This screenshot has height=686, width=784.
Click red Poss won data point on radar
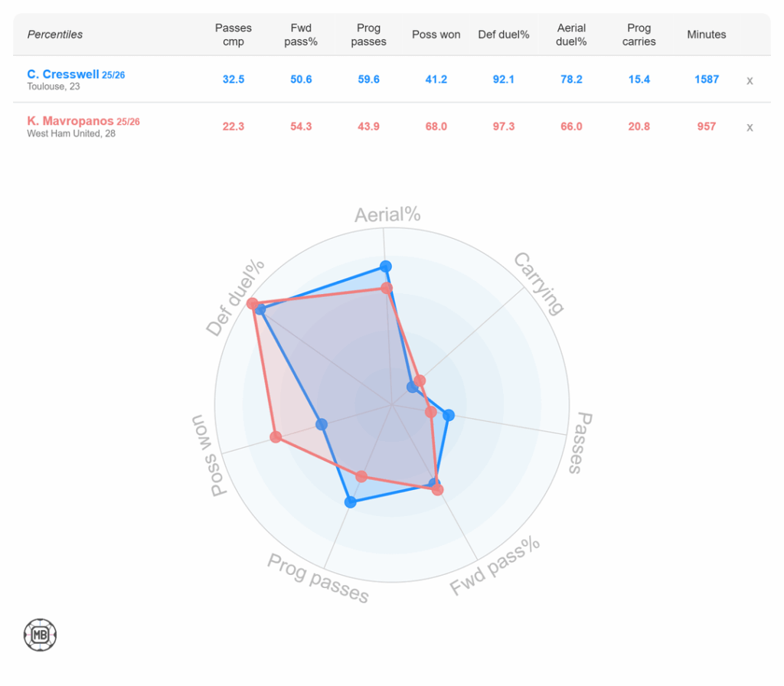[x=276, y=437]
